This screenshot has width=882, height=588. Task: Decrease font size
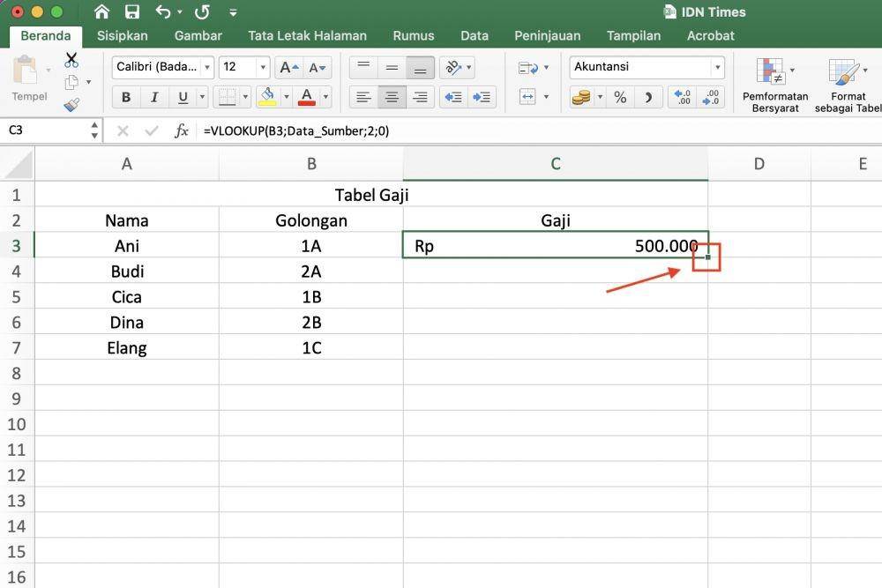317,68
